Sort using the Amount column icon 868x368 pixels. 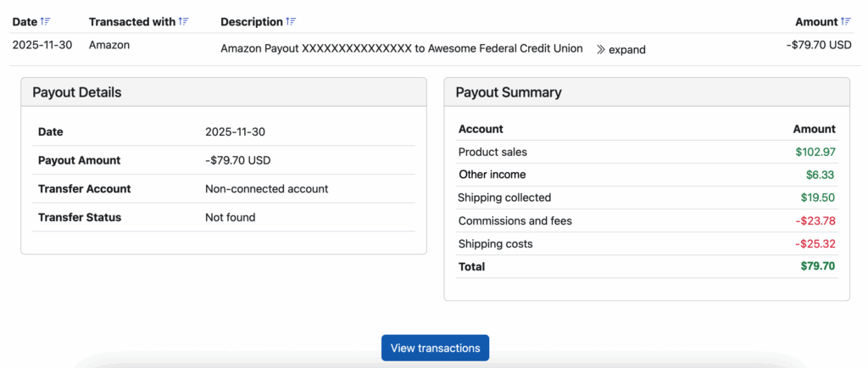[x=845, y=21]
